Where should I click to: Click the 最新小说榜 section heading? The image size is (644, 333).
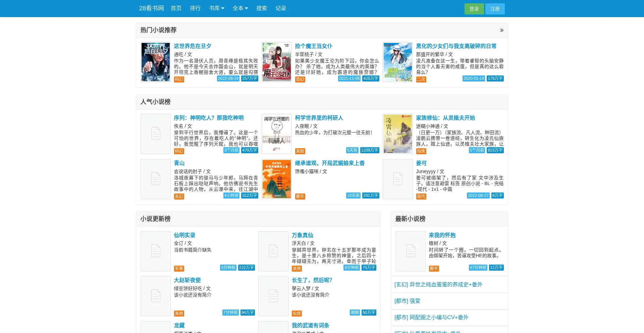[x=410, y=219]
